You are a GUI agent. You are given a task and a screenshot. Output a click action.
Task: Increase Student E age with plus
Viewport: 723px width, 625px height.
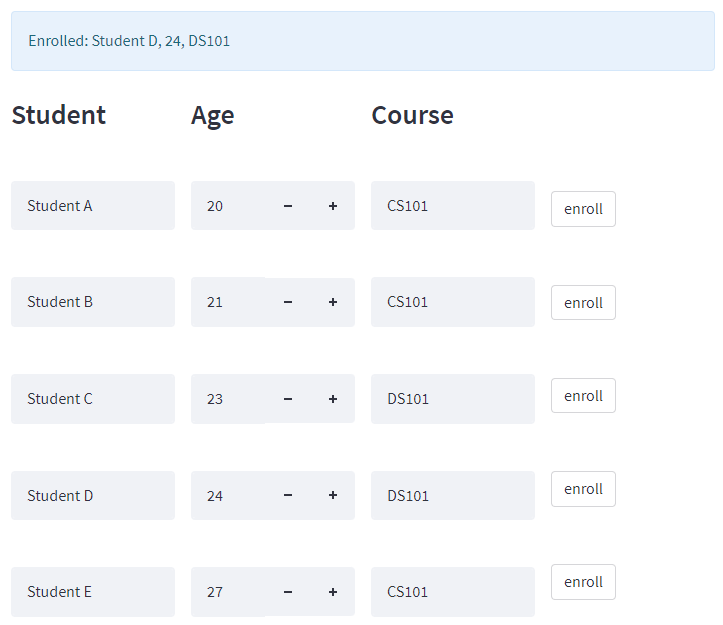click(332, 592)
